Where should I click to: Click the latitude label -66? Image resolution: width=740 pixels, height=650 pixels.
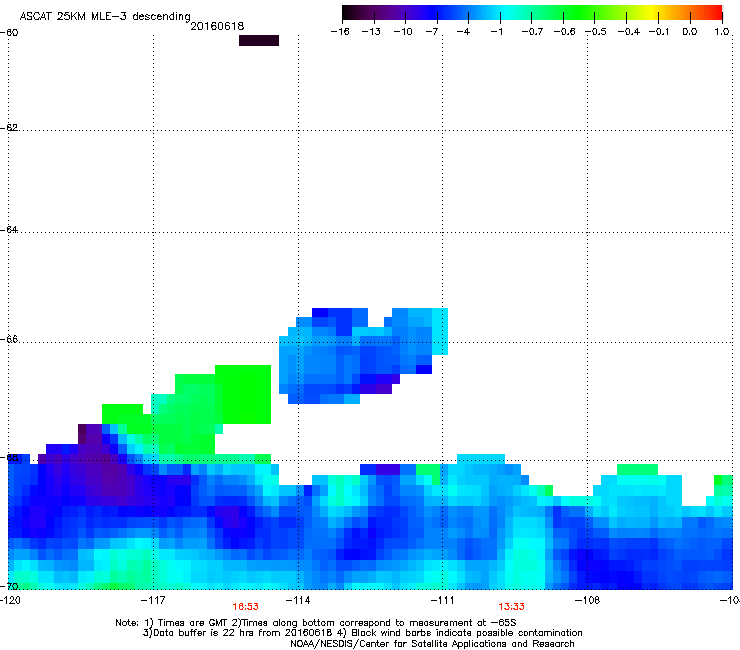[9, 339]
